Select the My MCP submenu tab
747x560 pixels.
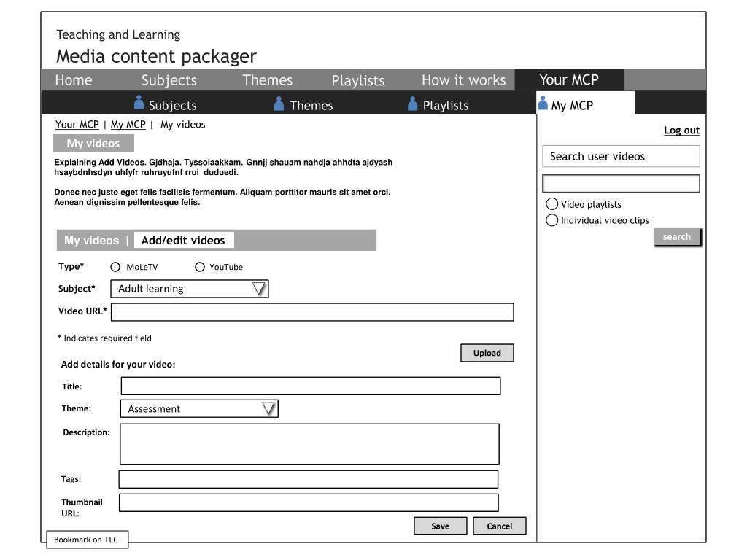tap(586, 104)
